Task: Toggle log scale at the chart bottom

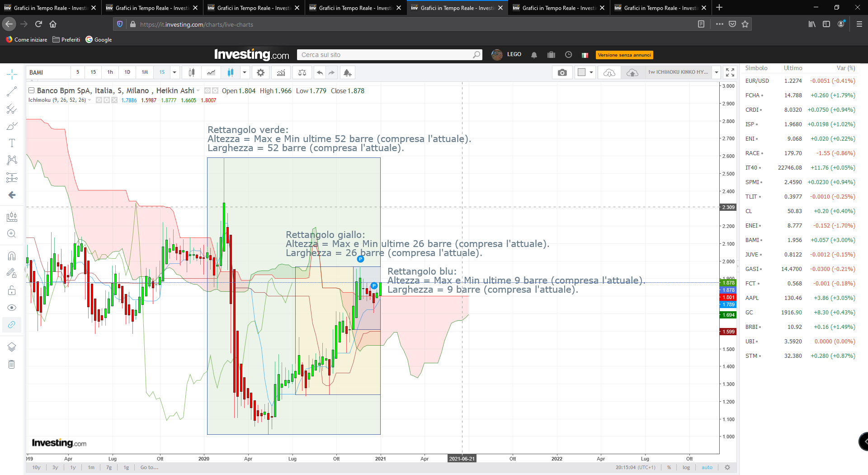Action: (x=686, y=467)
